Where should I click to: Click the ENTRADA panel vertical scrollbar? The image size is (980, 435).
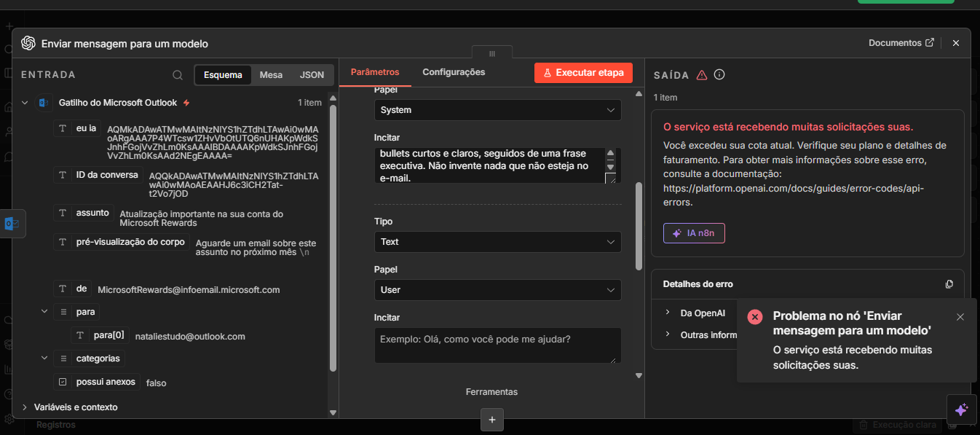click(333, 239)
